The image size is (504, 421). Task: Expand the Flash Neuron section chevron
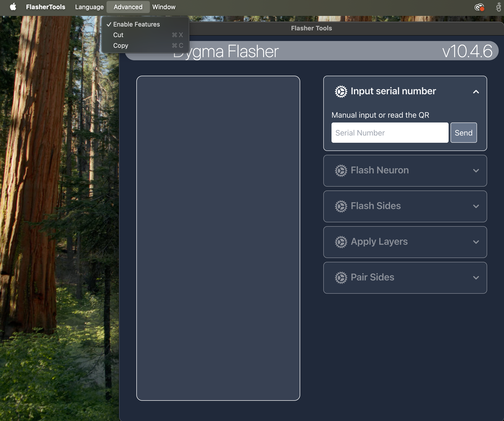click(476, 171)
